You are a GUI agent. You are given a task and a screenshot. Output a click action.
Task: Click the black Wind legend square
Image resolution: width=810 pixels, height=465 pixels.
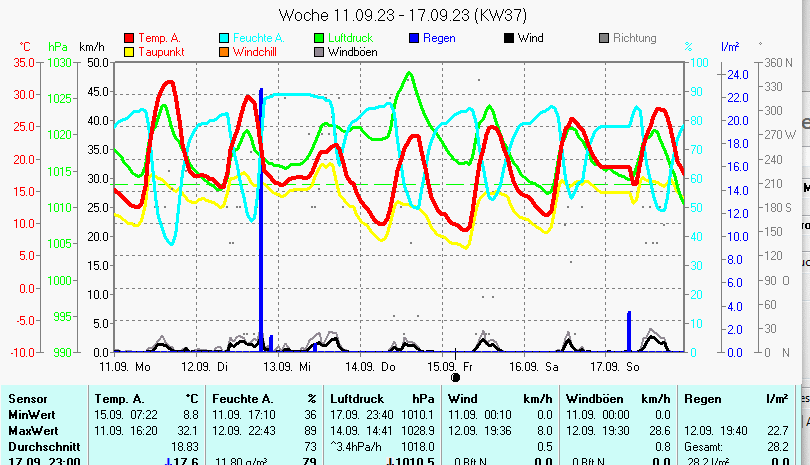click(509, 38)
